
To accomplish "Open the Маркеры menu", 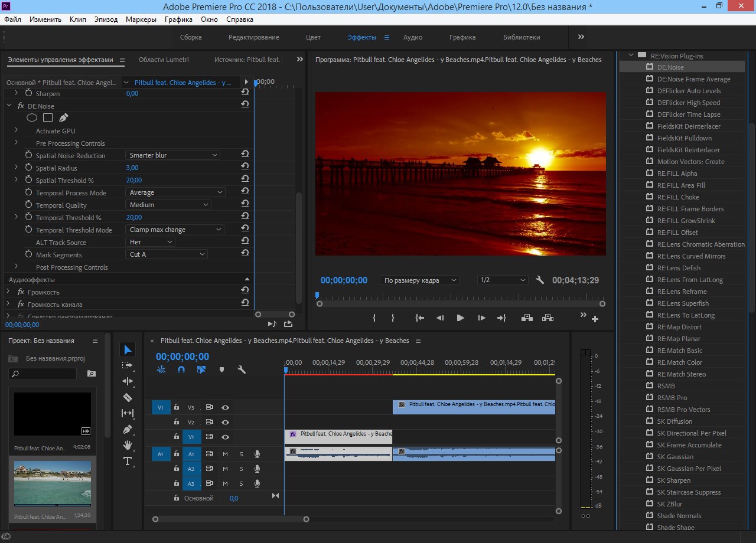I will (x=141, y=19).
